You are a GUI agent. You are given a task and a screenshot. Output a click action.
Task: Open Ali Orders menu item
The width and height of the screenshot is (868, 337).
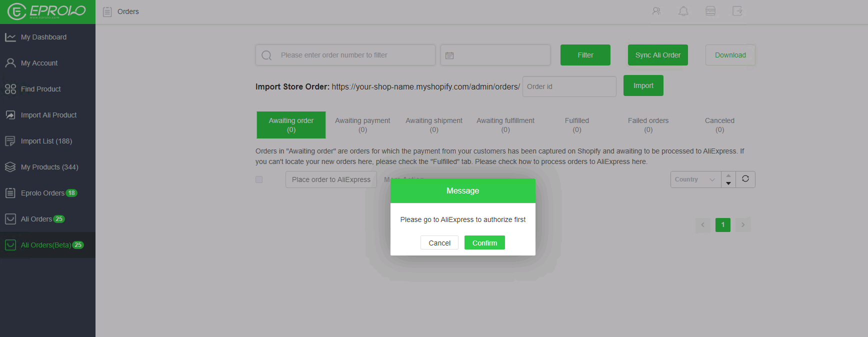point(47,219)
